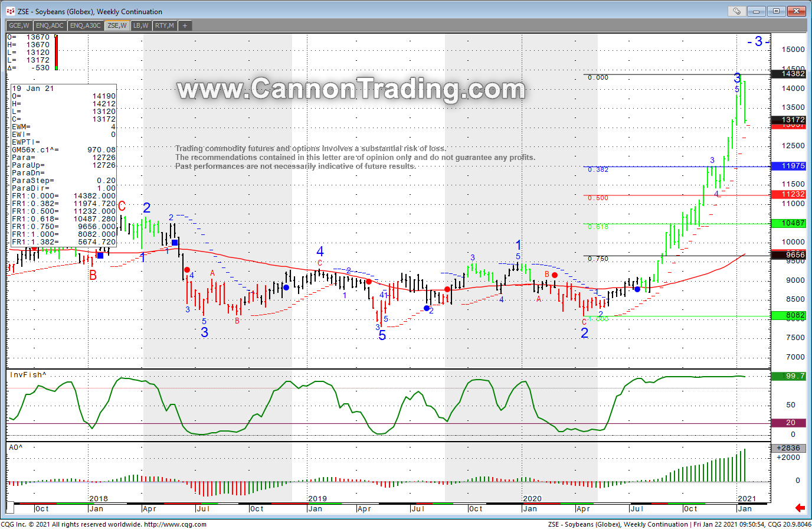The height and width of the screenshot is (529, 812).
Task: Switch to the GCE,W chart tab
Action: (19, 25)
